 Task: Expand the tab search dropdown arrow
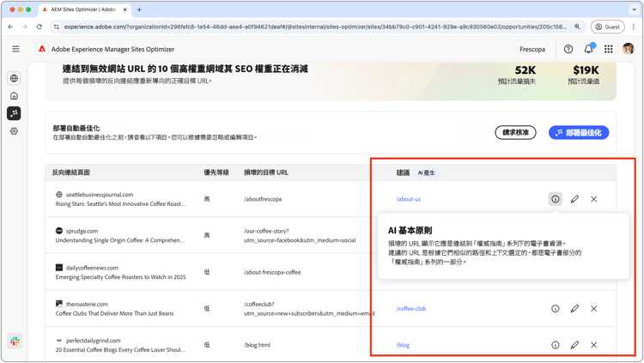[635, 9]
